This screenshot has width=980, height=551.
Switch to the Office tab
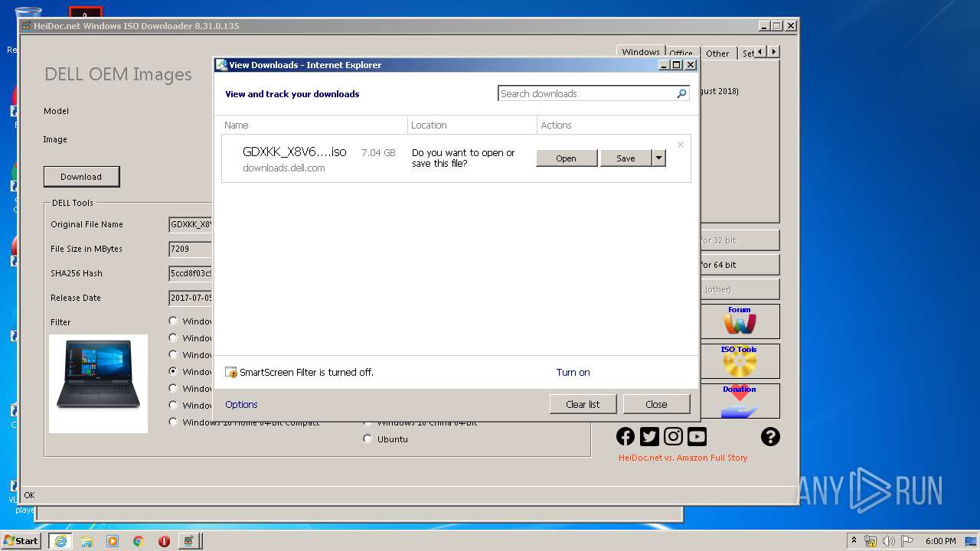pos(681,54)
